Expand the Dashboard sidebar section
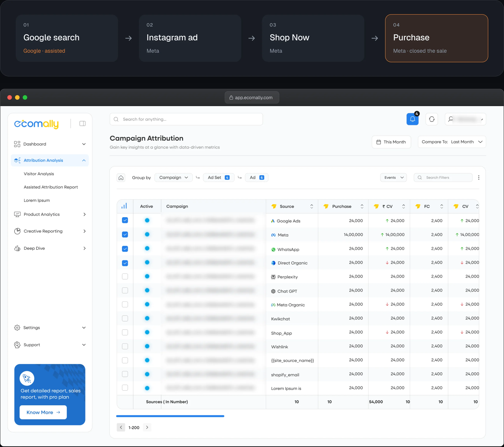The width and height of the screenshot is (504, 447). (x=50, y=144)
